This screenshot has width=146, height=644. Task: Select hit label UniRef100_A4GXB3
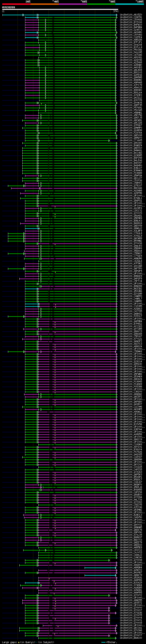pyautogui.click(x=131, y=67)
